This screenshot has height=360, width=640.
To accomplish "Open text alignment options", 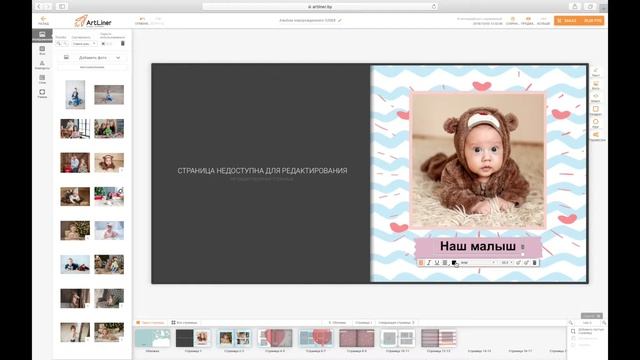I will (445, 263).
